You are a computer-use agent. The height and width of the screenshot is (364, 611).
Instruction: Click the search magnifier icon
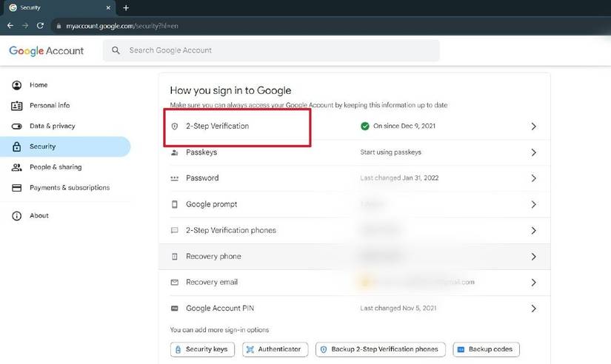click(x=116, y=51)
